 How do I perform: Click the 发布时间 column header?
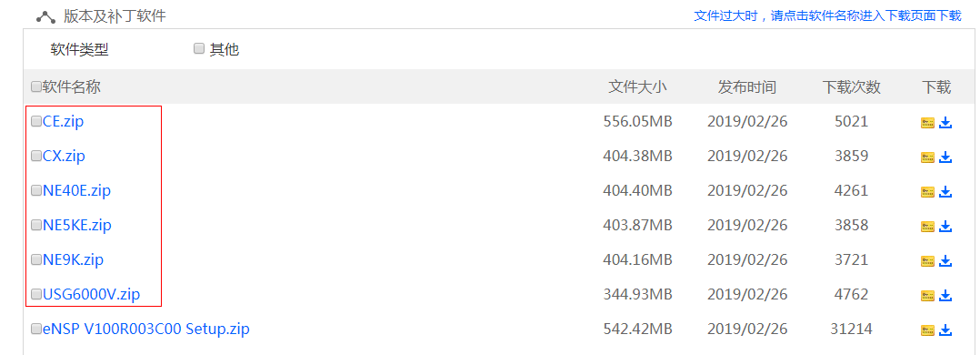point(747,87)
